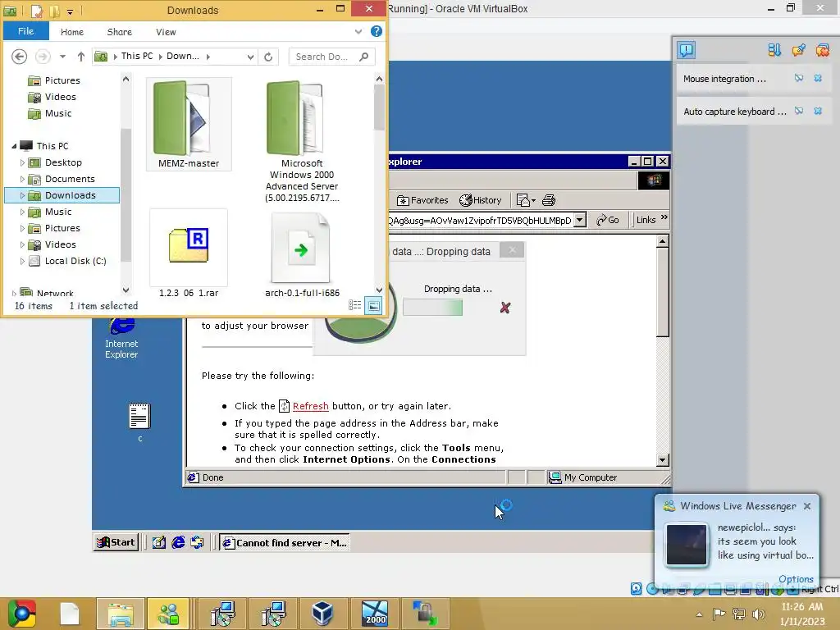Open Windows Live Messenger from taskbar
This screenshot has height=630, width=840.
coord(168,614)
